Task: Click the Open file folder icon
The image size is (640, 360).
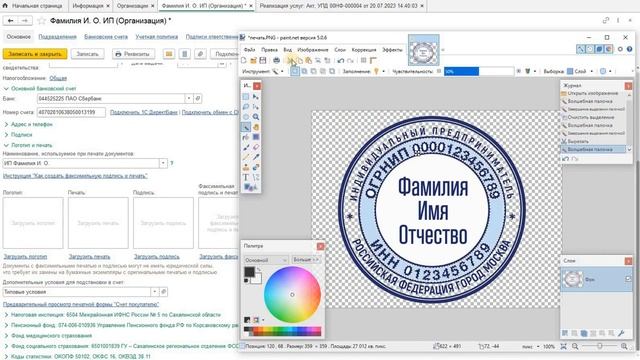Action: [x=253, y=60]
